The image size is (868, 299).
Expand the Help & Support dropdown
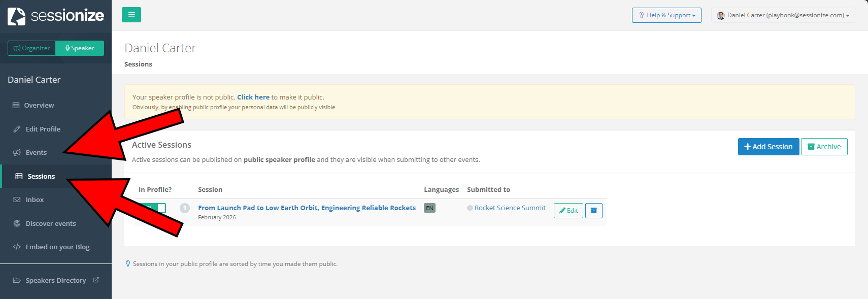[666, 15]
